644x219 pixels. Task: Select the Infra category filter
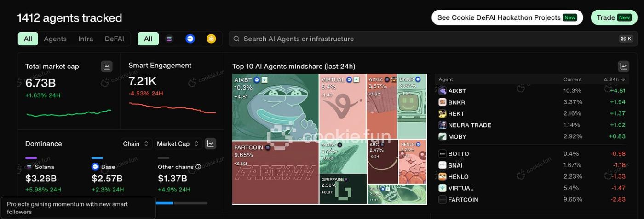pyautogui.click(x=86, y=39)
